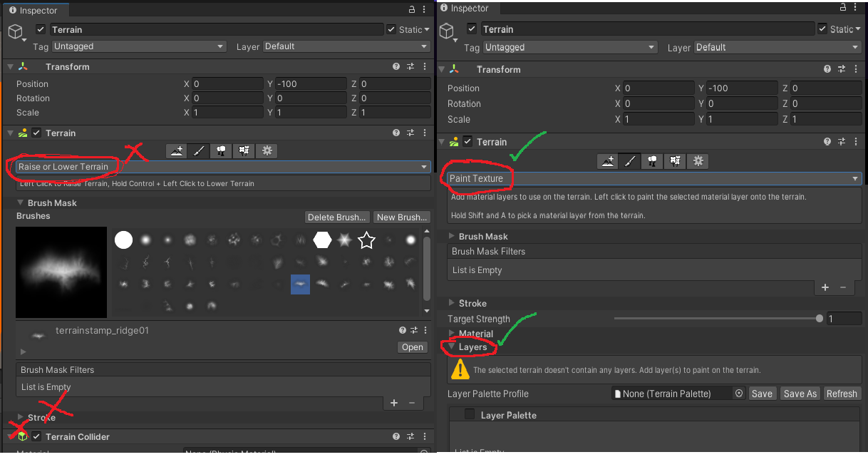Viewport: 868px width, 462px height.
Task: Open the Transform kebab menu
Action: pos(425,66)
